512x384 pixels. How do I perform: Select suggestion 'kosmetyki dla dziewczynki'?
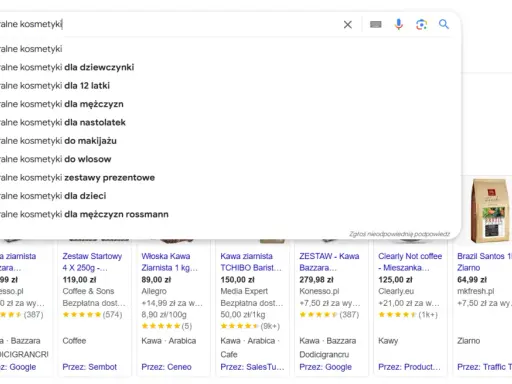coord(230,67)
